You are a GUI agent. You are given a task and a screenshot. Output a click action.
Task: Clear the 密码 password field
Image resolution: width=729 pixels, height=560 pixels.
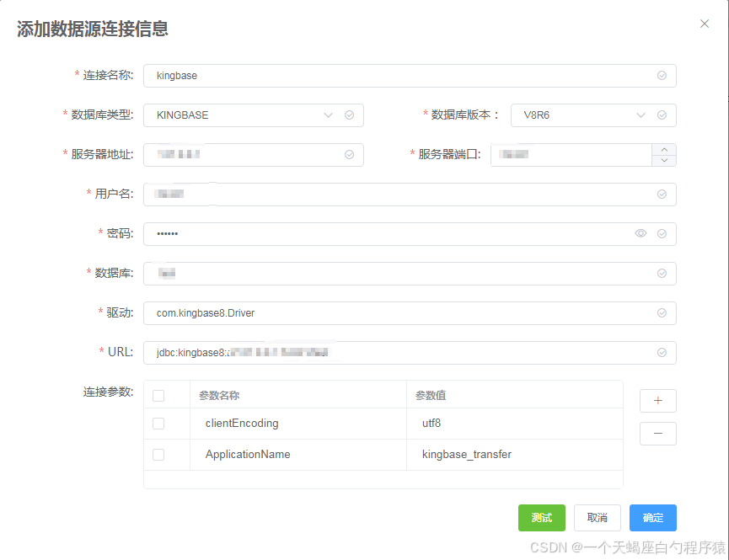662,233
